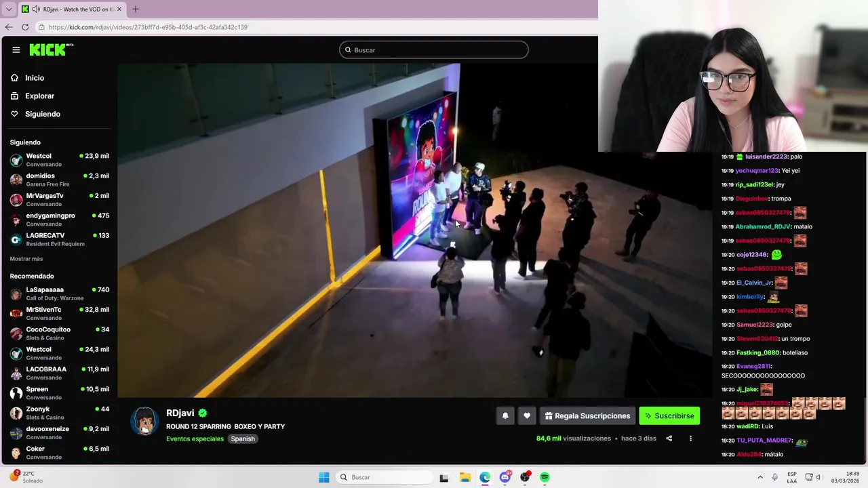Screen dimensions: 868x488
Task: Follow RDjavi with heart button
Action: click(527, 416)
